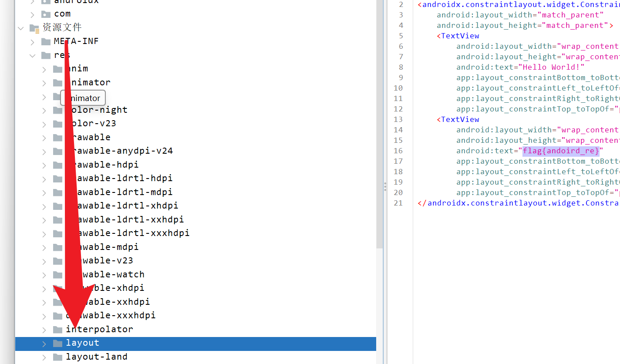Expand the color-v23 folder chevron

point(44,124)
